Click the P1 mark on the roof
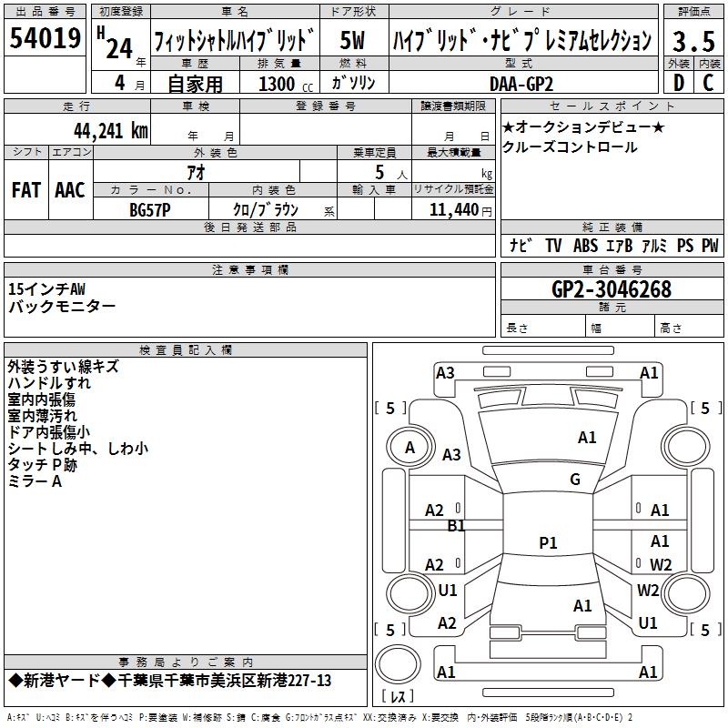 pyautogui.click(x=548, y=543)
